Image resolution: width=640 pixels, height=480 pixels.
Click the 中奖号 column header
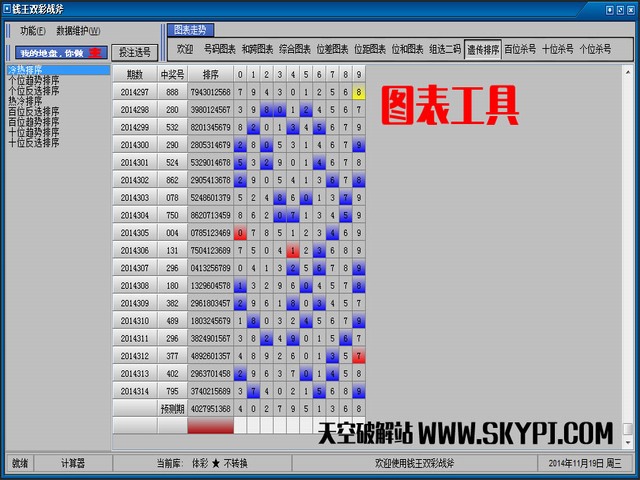pos(172,75)
